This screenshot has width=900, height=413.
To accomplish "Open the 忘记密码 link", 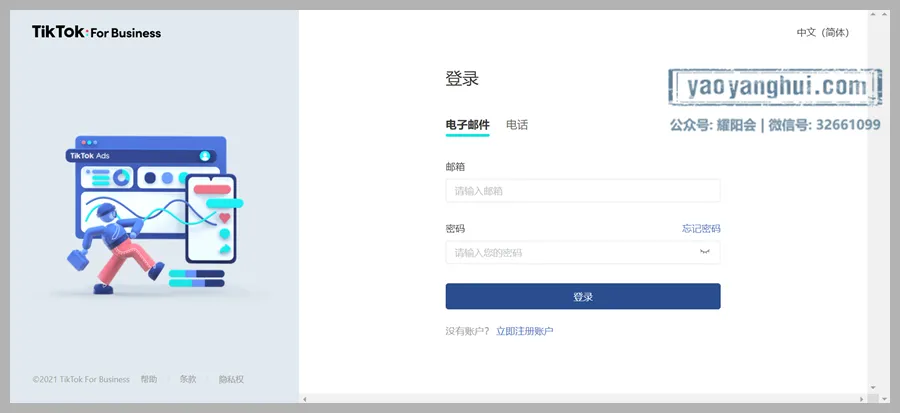I will [701, 228].
